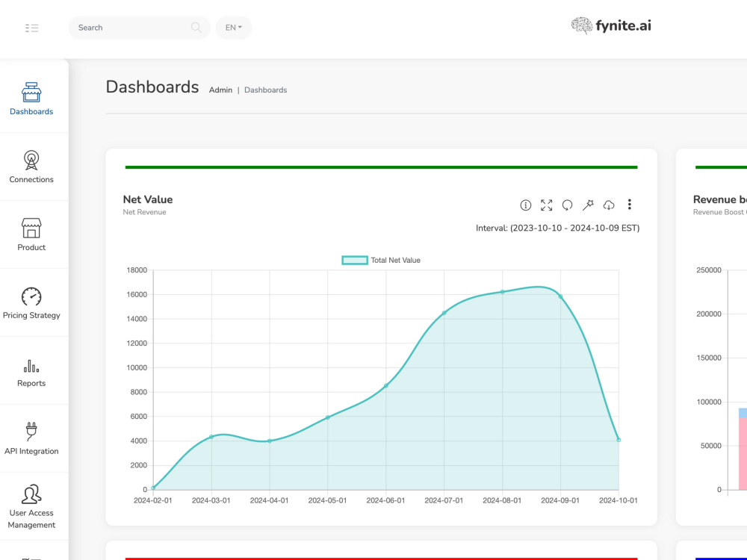
Task: Open Product in the sidebar
Action: pyautogui.click(x=31, y=234)
